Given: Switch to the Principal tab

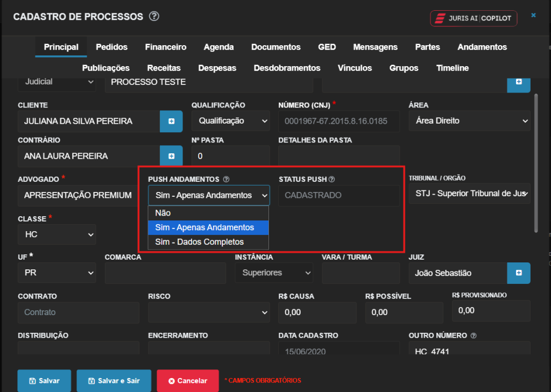Looking at the screenshot, I should [61, 47].
